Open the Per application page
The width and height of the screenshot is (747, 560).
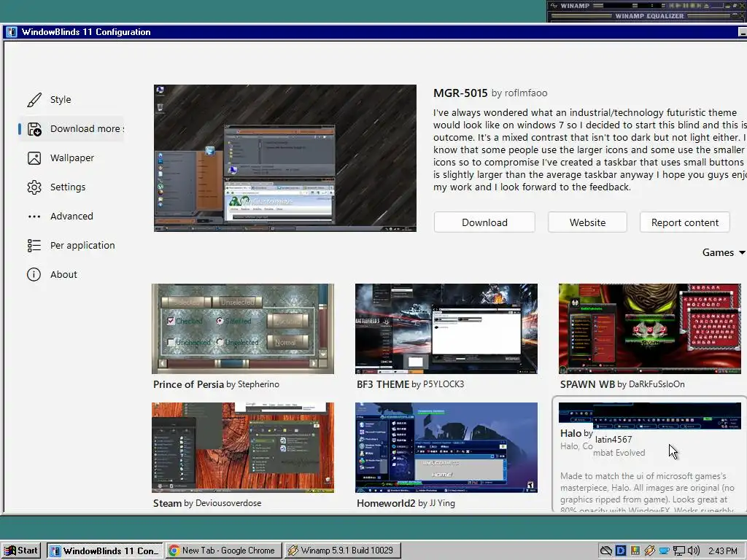tap(71, 245)
